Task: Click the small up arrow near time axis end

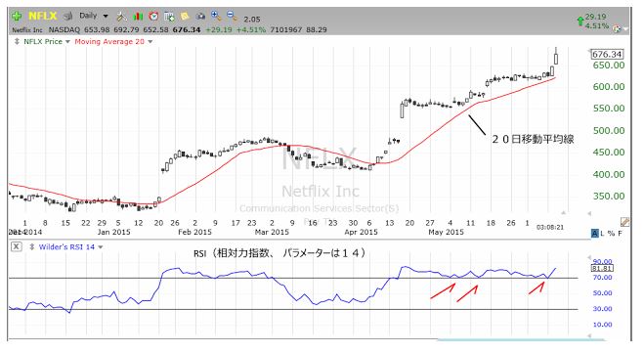Action: click(x=564, y=212)
